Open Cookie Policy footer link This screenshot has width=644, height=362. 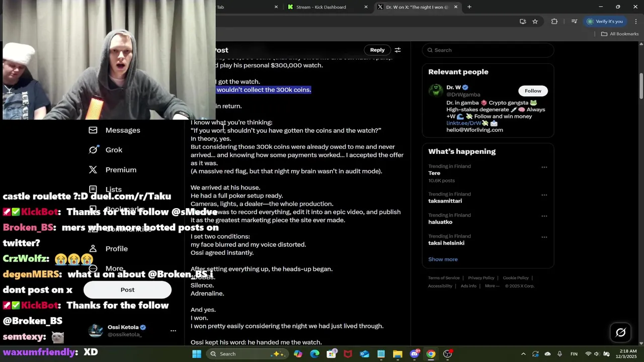(516, 278)
